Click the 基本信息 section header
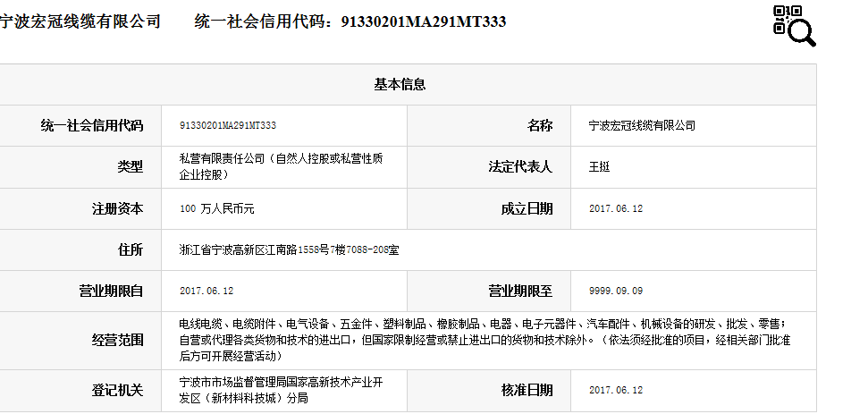Screen dimensions: 868x414 click(x=400, y=85)
